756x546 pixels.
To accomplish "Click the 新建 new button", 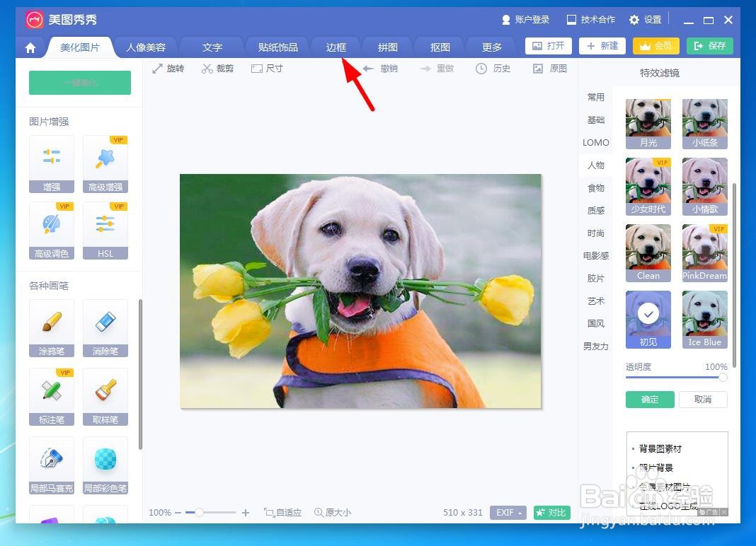I will tap(602, 46).
